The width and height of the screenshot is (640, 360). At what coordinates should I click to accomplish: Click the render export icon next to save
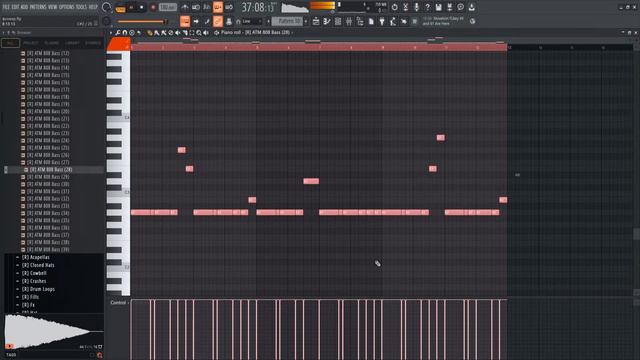tap(449, 7)
